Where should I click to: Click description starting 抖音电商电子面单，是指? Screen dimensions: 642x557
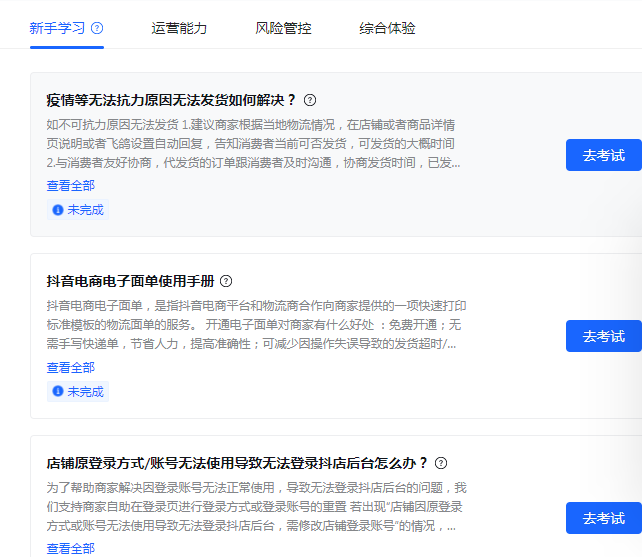(256, 325)
